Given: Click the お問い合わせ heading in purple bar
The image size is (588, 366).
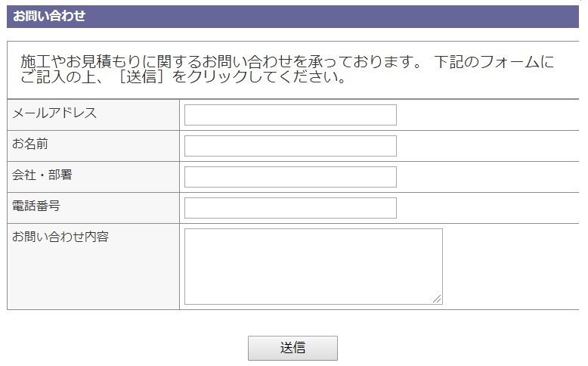Looking at the screenshot, I should (49, 16).
